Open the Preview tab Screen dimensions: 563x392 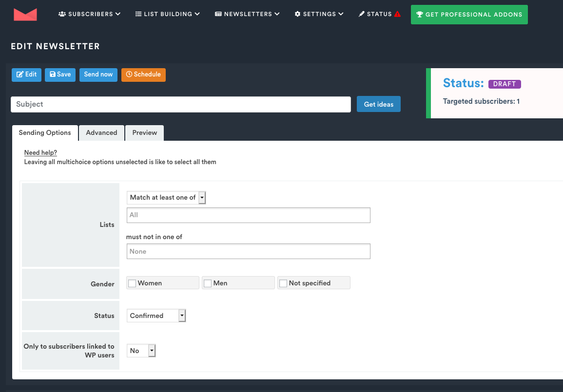pyautogui.click(x=145, y=133)
